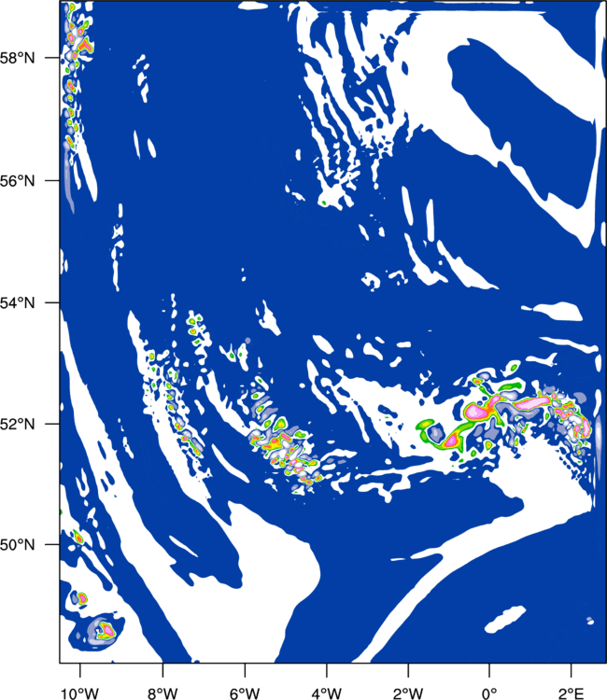Click the 50°N latitude label
This screenshot has width=607, height=700.
(18, 545)
